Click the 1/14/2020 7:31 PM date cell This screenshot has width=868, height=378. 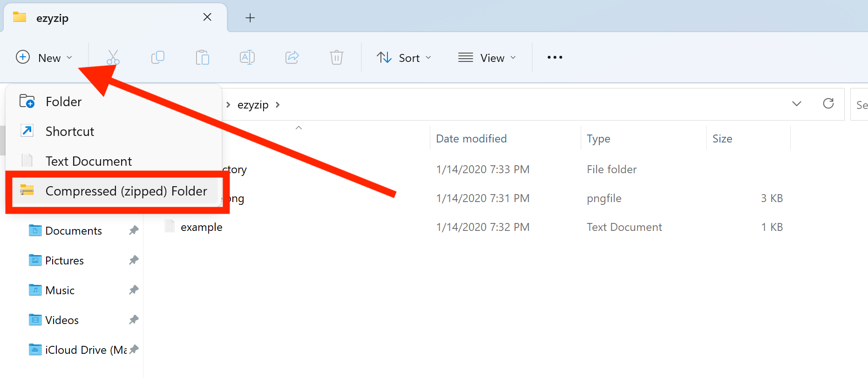coord(483,198)
